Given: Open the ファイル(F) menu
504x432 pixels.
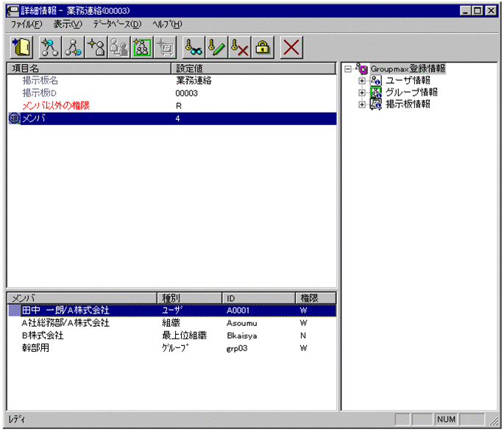Looking at the screenshot, I should (x=26, y=24).
